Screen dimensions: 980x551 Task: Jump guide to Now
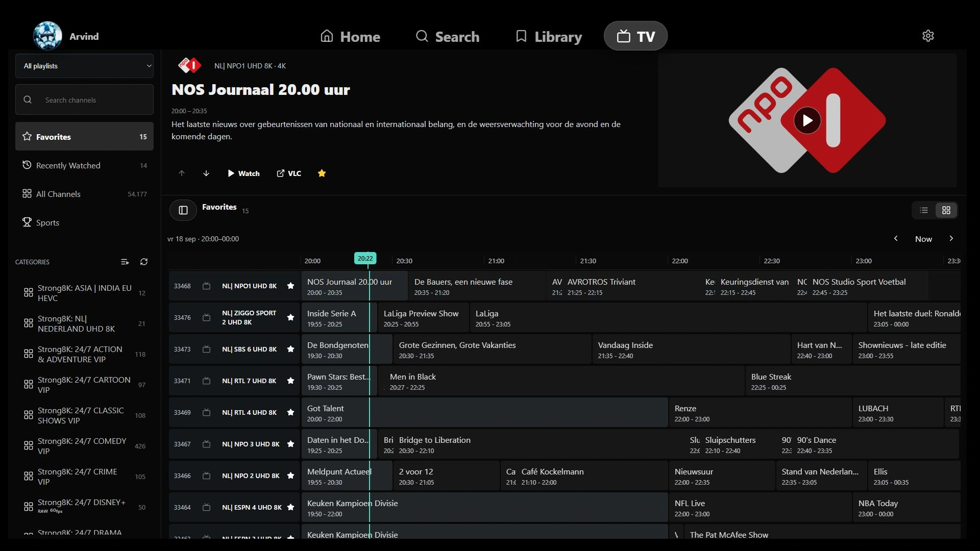923,239
